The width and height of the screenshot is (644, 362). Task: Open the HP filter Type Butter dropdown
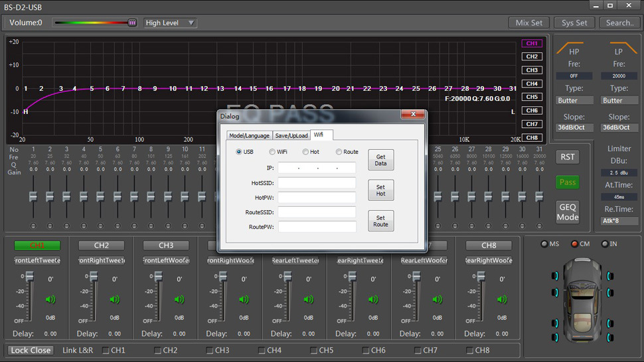point(574,100)
